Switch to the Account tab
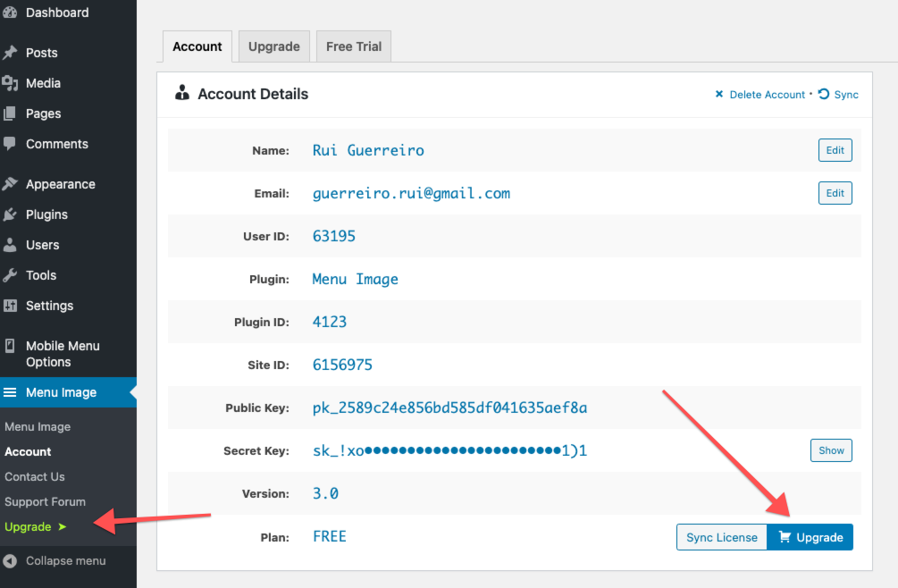The image size is (898, 588). 197,46
